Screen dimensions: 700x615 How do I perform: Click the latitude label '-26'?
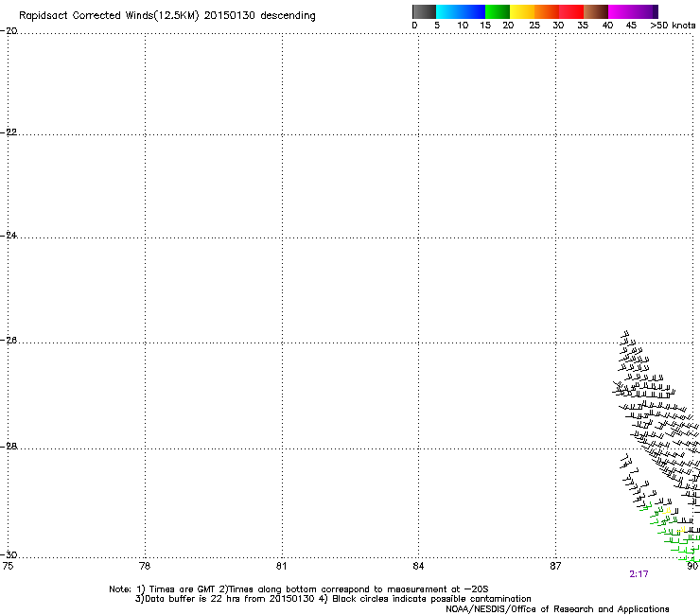[x=9, y=340]
